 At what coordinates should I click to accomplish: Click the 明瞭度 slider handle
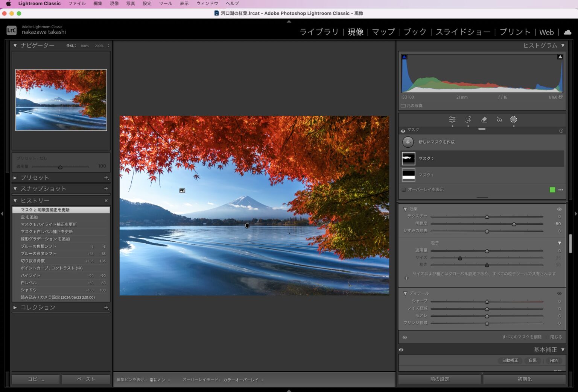tap(514, 224)
